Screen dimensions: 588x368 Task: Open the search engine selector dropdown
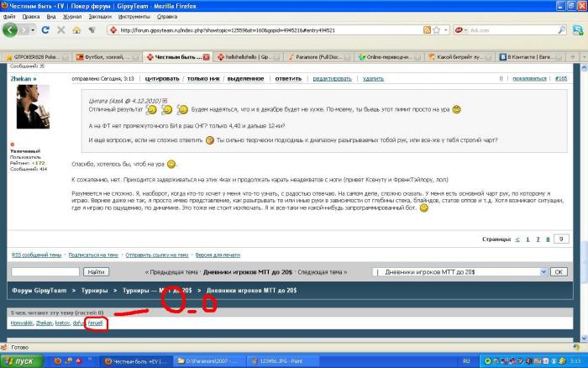(460, 30)
